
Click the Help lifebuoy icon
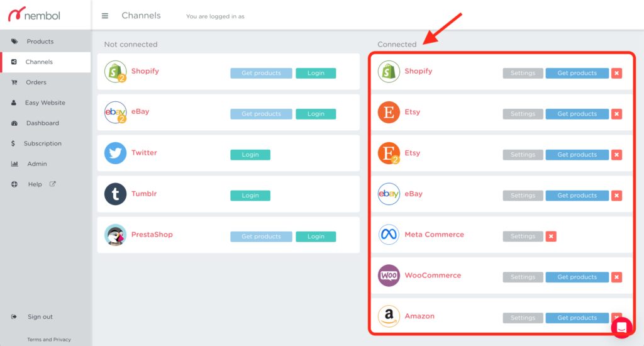(x=14, y=184)
